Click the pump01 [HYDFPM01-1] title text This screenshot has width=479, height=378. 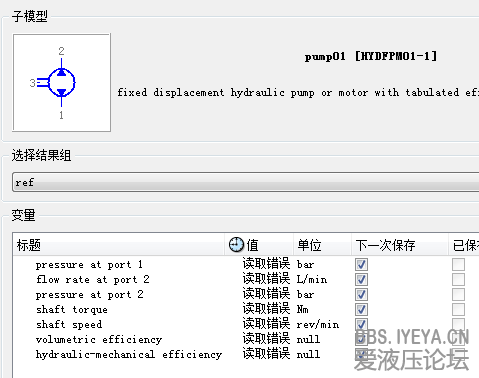371,56
